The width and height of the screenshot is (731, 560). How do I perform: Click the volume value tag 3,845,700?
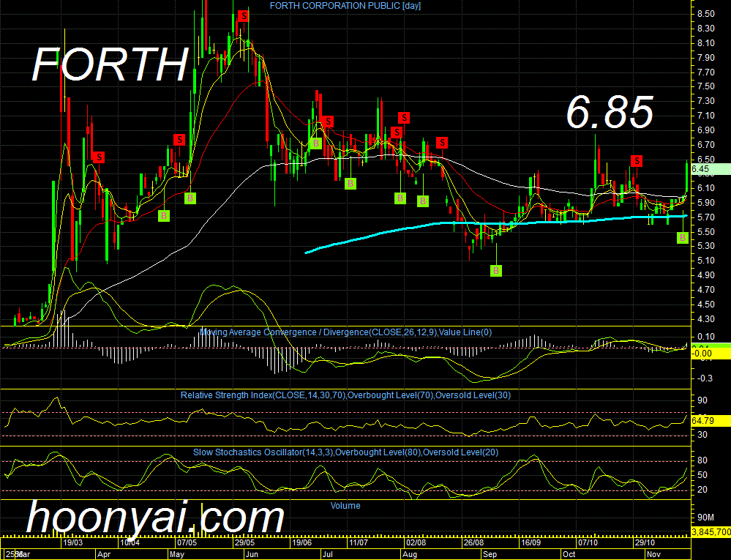click(711, 532)
